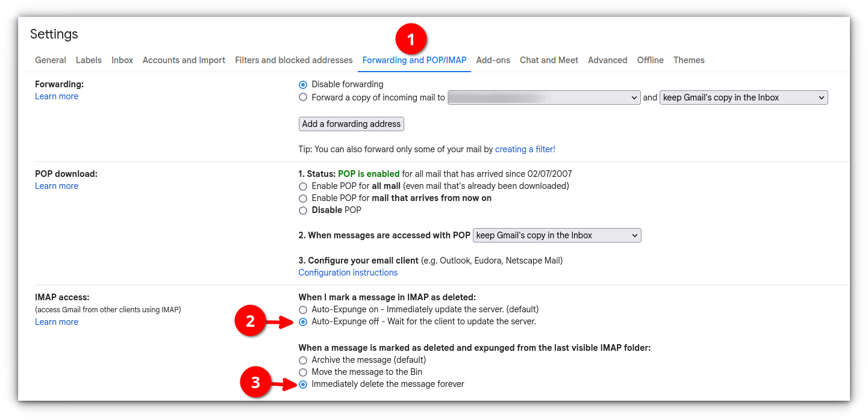Open the POP access action dropdown
The height and width of the screenshot is (420, 868).
[557, 235]
